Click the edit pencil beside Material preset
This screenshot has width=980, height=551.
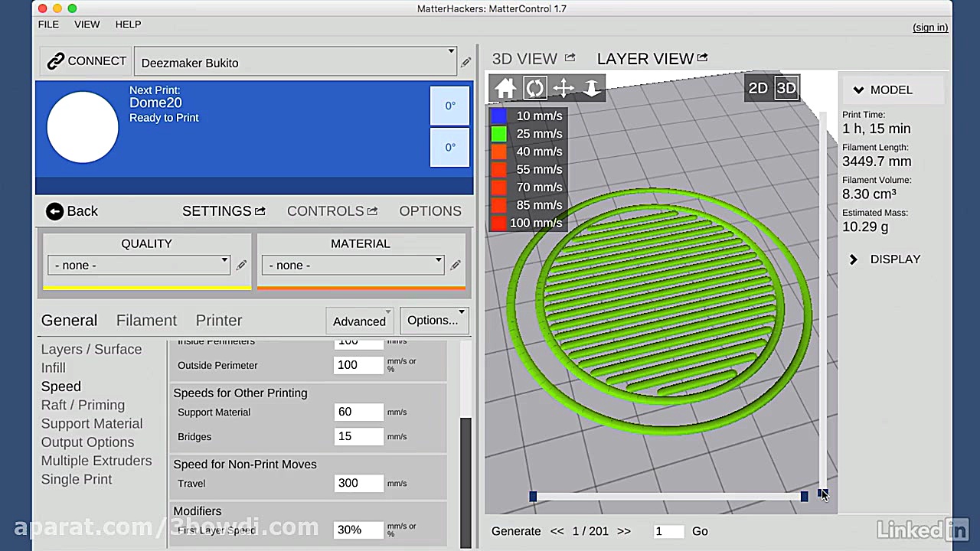pyautogui.click(x=456, y=265)
